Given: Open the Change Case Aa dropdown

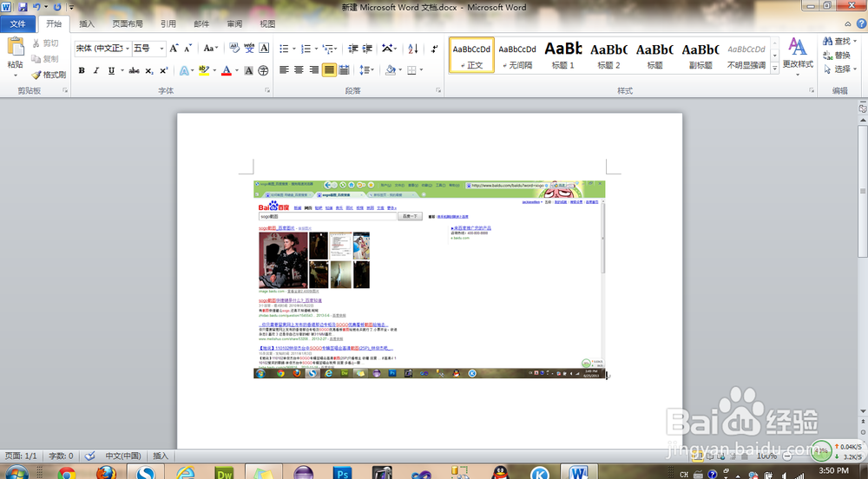Looking at the screenshot, I should [210, 49].
